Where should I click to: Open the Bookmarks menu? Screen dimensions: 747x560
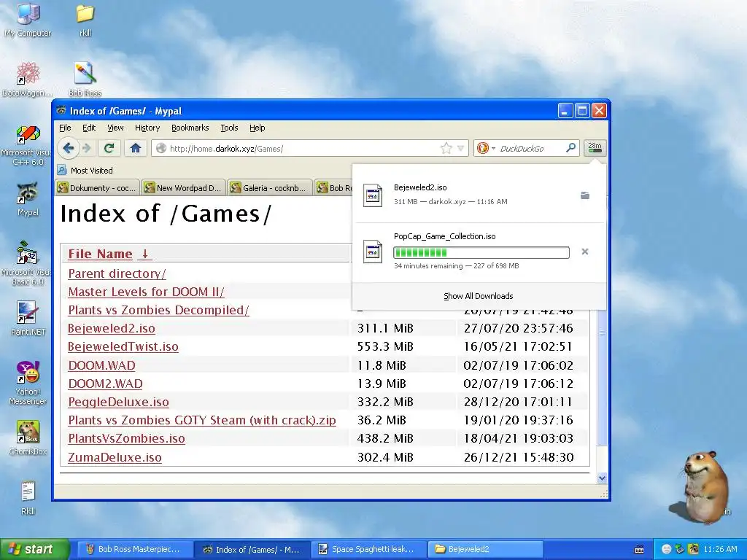tap(190, 128)
